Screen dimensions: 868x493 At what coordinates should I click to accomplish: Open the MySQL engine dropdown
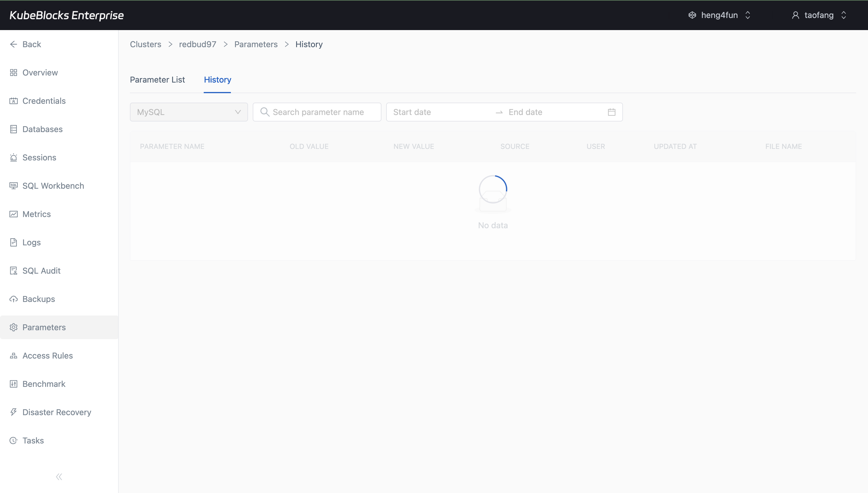pos(189,112)
